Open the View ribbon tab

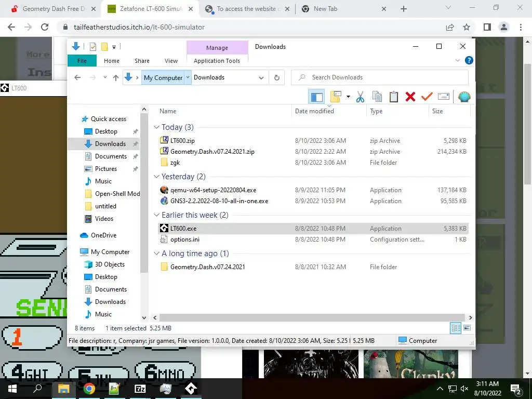(x=171, y=61)
